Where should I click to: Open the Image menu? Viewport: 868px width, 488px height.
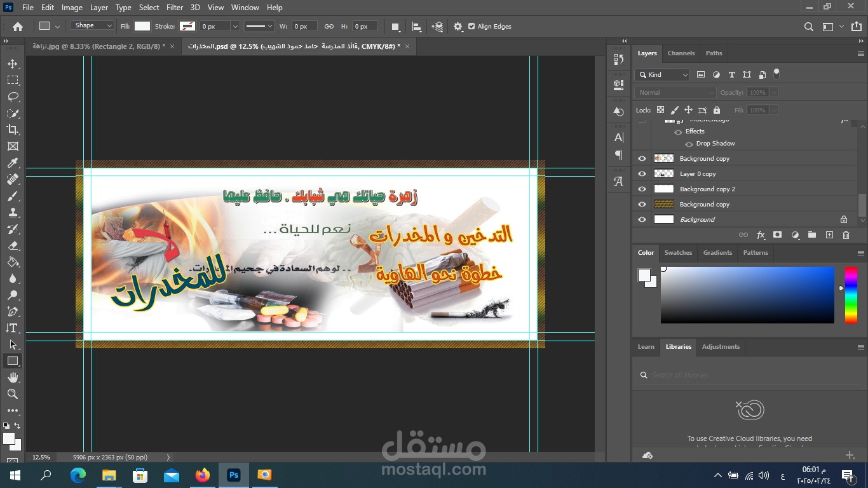[72, 8]
